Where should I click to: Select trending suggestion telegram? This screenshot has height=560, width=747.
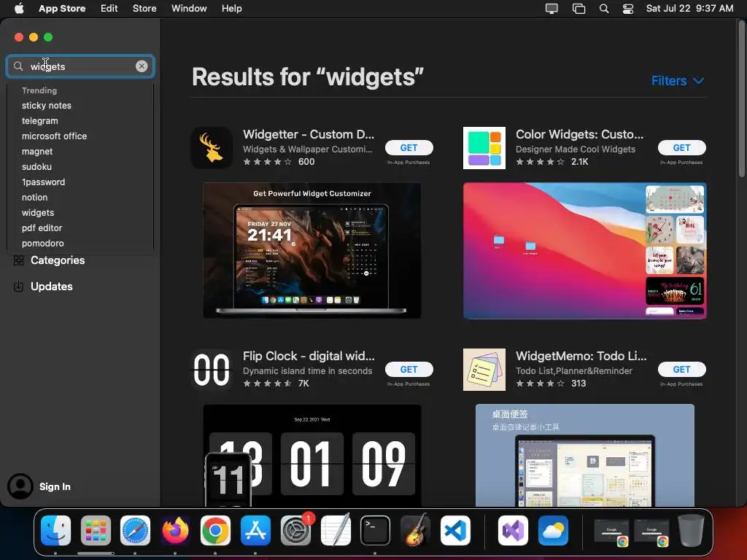(39, 121)
